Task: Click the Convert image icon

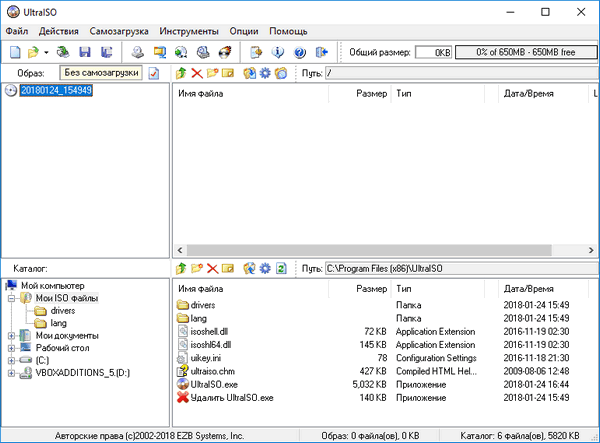Action: pos(181,52)
